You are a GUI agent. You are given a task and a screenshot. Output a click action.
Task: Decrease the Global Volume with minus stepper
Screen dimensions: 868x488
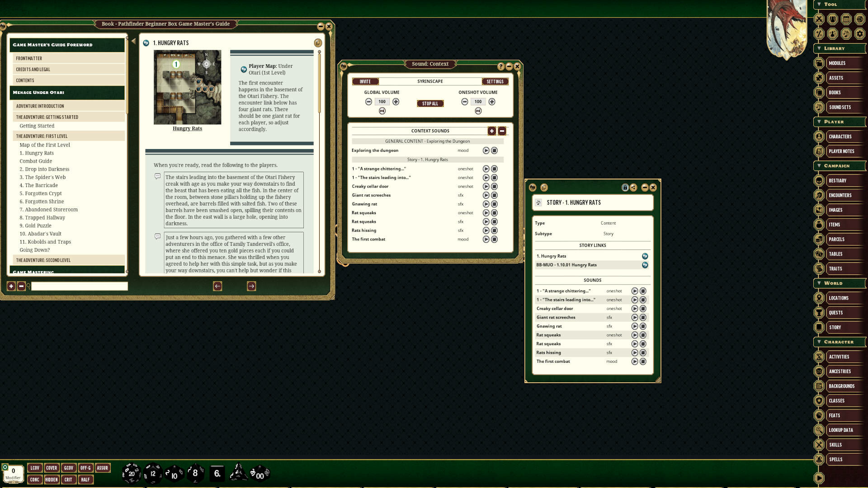click(x=368, y=102)
